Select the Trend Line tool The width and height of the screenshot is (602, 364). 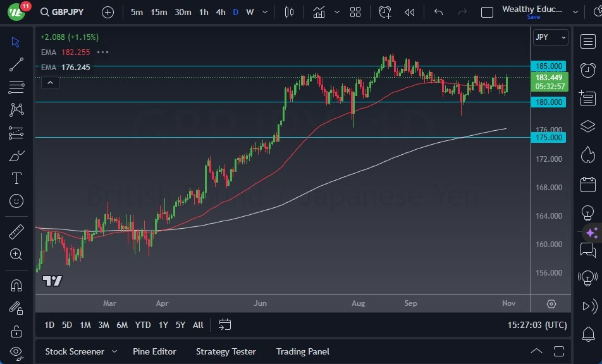point(16,64)
